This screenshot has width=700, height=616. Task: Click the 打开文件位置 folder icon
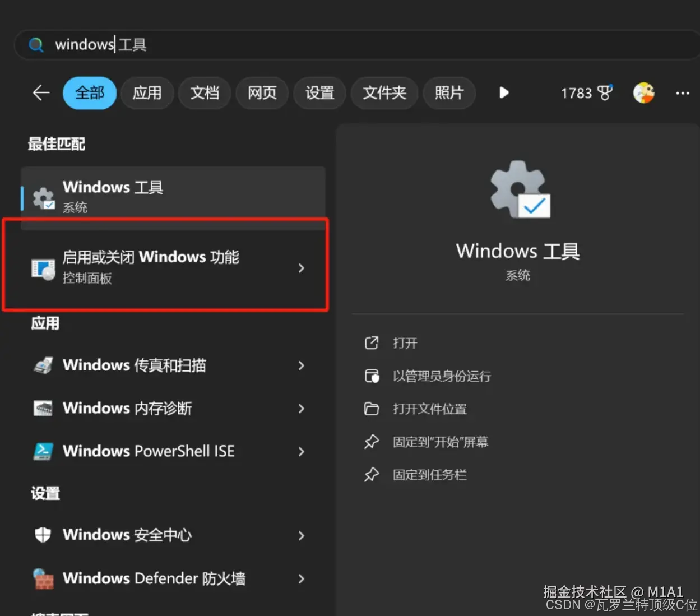click(372, 409)
